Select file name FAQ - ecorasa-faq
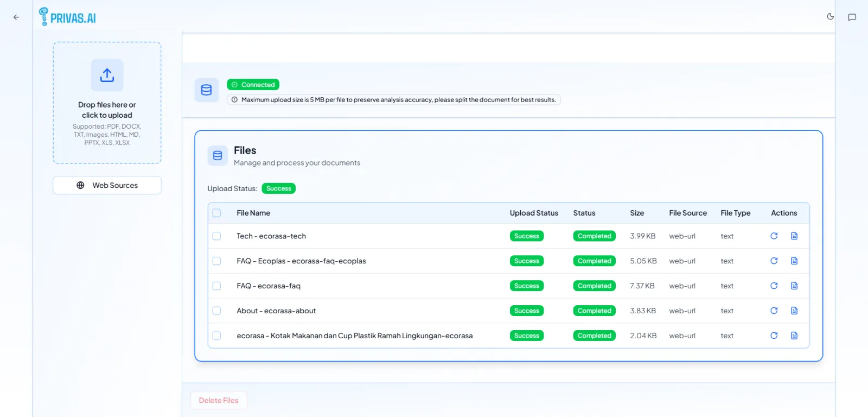 [269, 286]
